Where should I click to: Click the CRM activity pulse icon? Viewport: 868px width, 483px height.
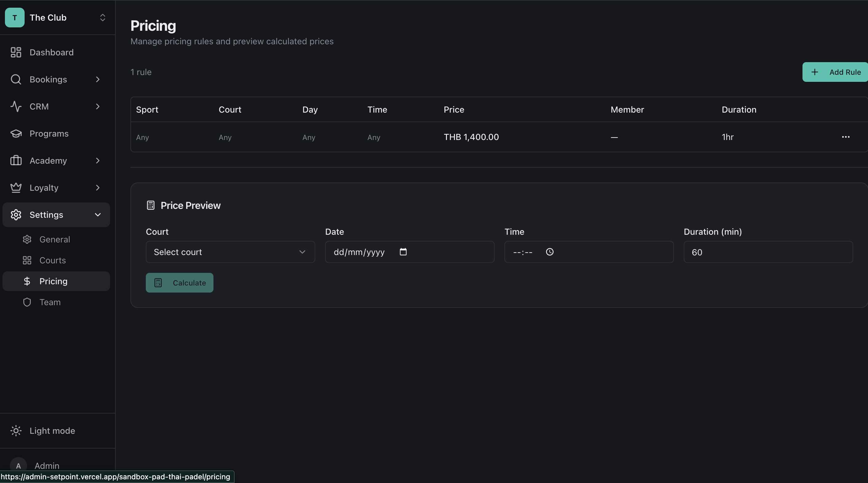[x=16, y=106]
